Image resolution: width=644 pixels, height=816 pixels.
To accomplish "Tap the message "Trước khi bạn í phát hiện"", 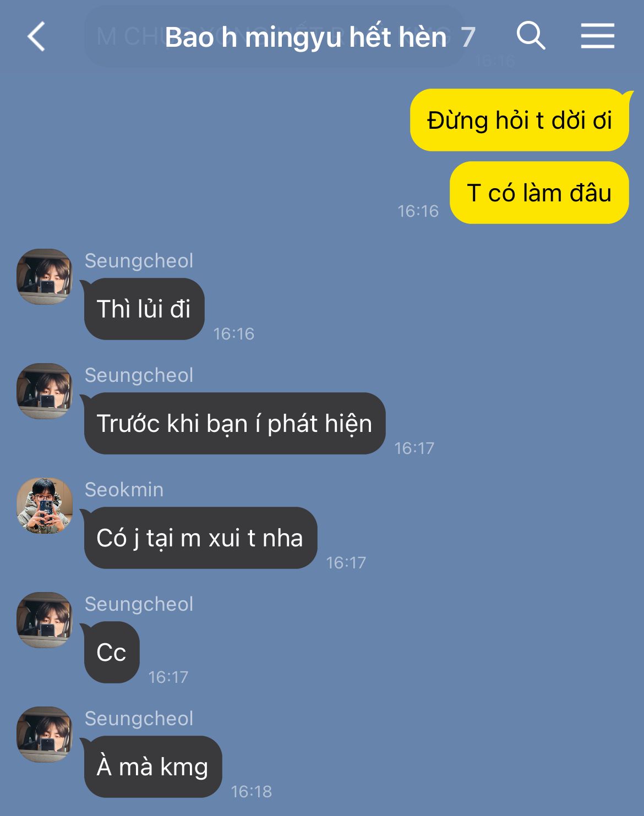I will pos(234,423).
